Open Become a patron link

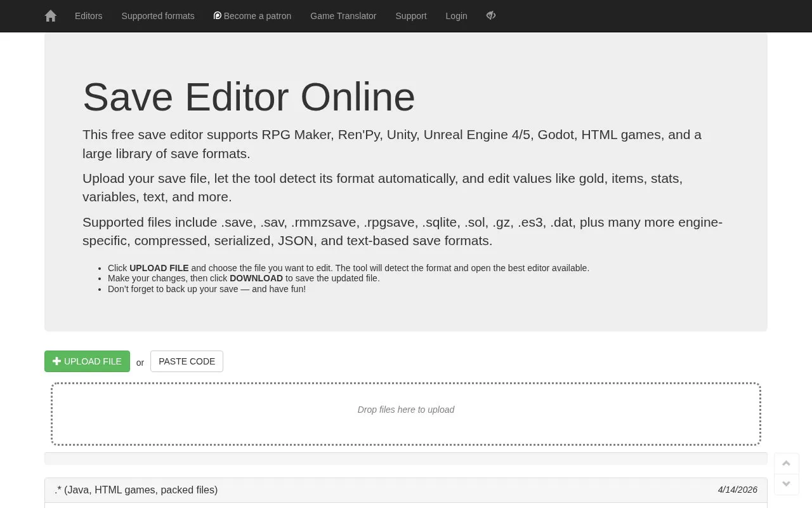pyautogui.click(x=252, y=16)
